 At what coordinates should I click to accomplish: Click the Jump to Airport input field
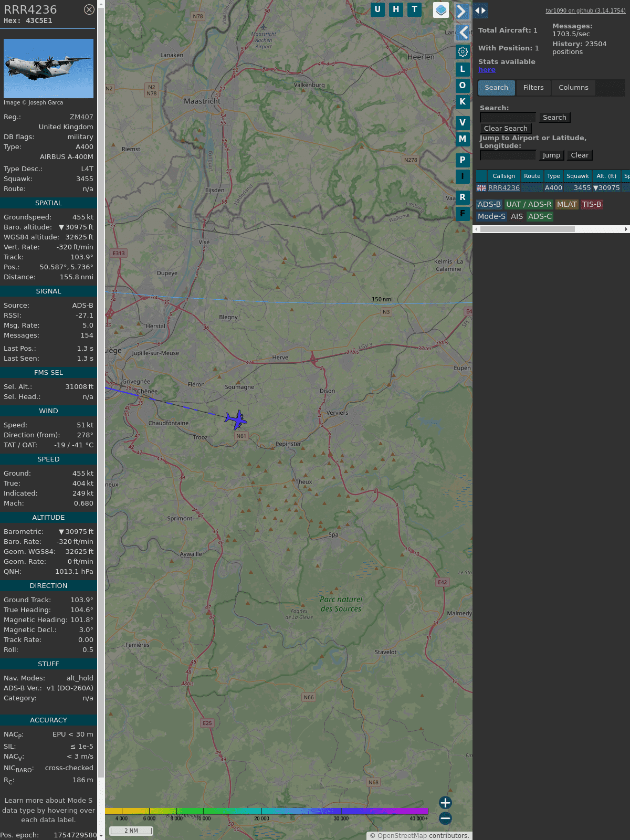508,155
